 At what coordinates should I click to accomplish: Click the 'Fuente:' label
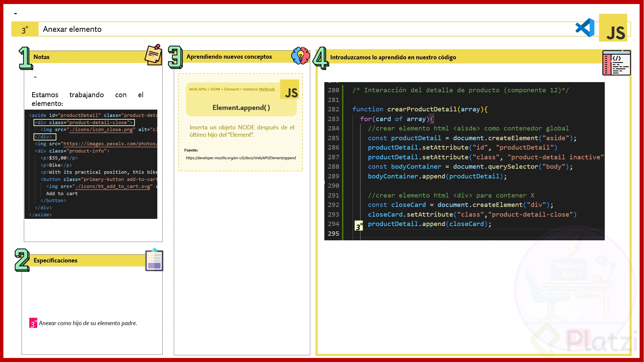click(191, 150)
